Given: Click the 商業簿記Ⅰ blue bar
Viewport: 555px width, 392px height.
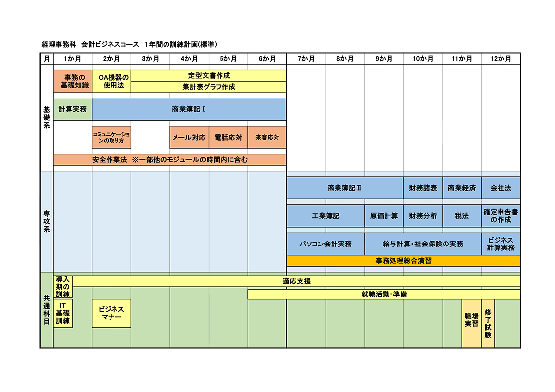Looking at the screenshot, I should click(189, 109).
